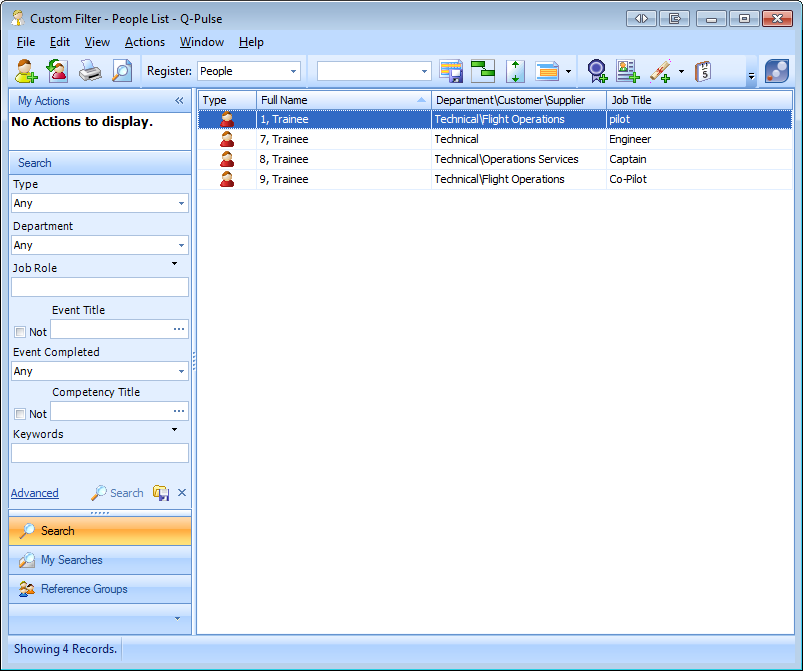Click the Q-Pulse app icon in title bar
The height and width of the screenshot is (671, 803).
(18, 18)
